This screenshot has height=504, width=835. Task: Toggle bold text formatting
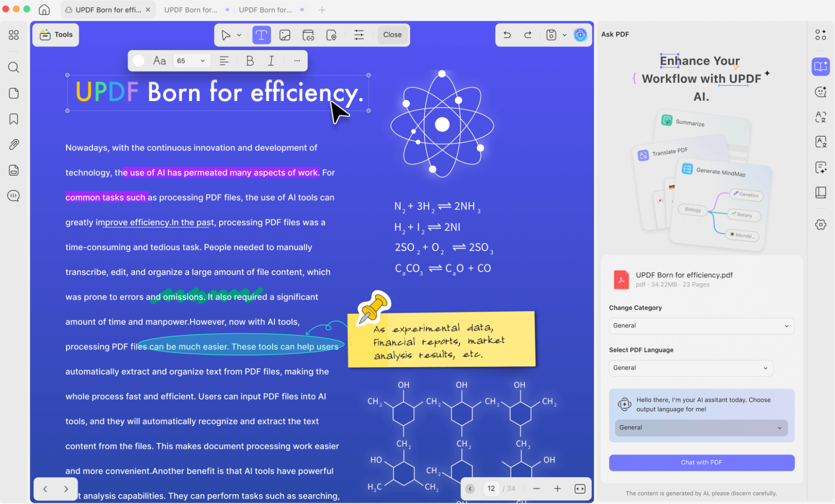click(x=250, y=61)
